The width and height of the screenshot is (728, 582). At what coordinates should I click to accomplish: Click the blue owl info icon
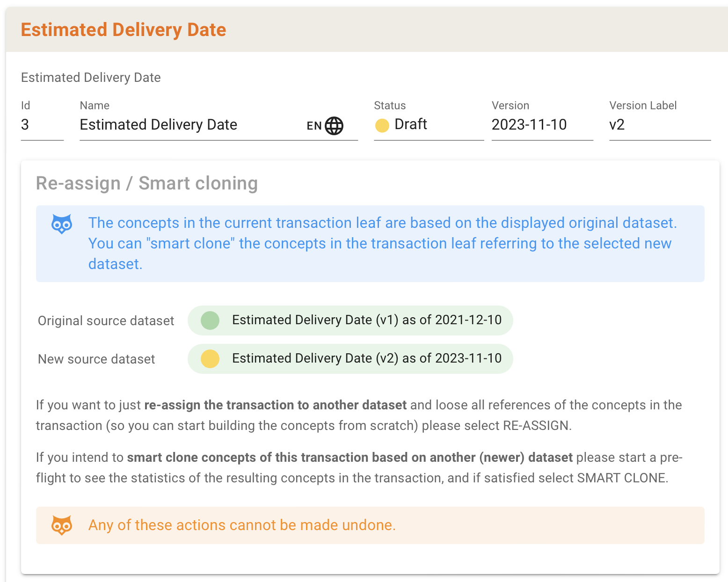(62, 224)
